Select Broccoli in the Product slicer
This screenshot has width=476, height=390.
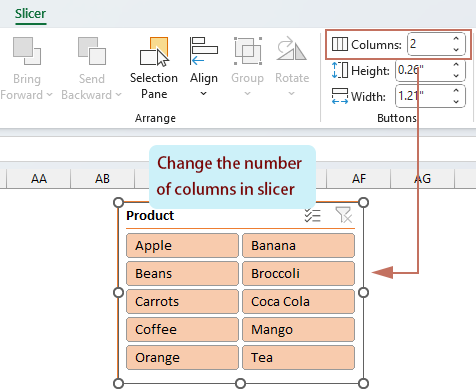pos(298,274)
